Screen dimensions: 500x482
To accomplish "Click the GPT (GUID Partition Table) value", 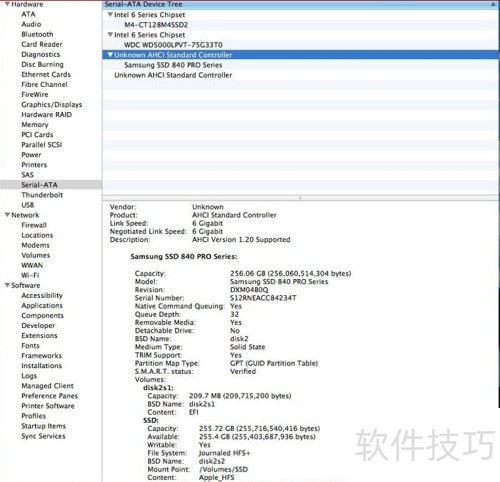I will coord(274,363).
